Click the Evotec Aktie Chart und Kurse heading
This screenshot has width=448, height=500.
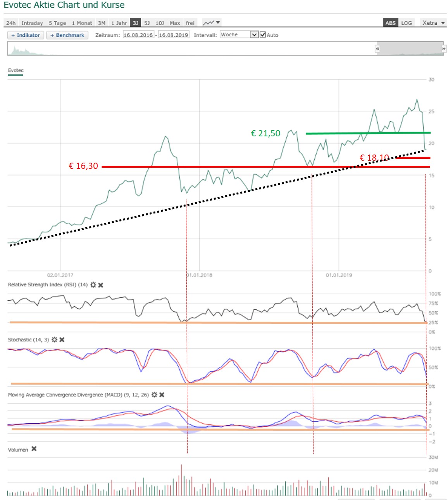coord(64,5)
